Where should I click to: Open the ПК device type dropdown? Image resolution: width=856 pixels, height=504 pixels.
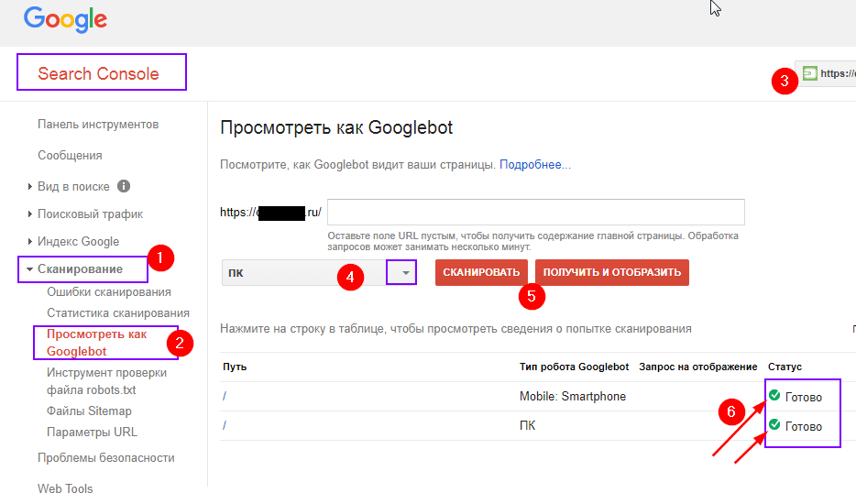tap(319, 272)
